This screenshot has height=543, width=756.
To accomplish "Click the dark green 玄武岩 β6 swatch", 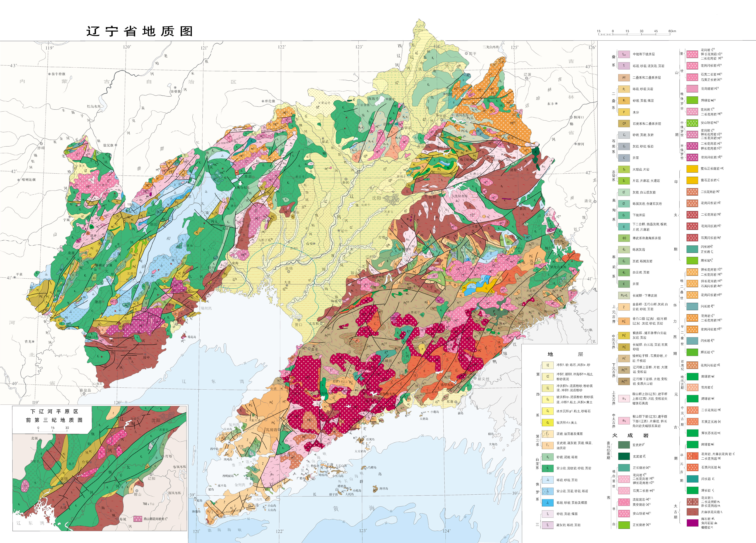I will [624, 456].
